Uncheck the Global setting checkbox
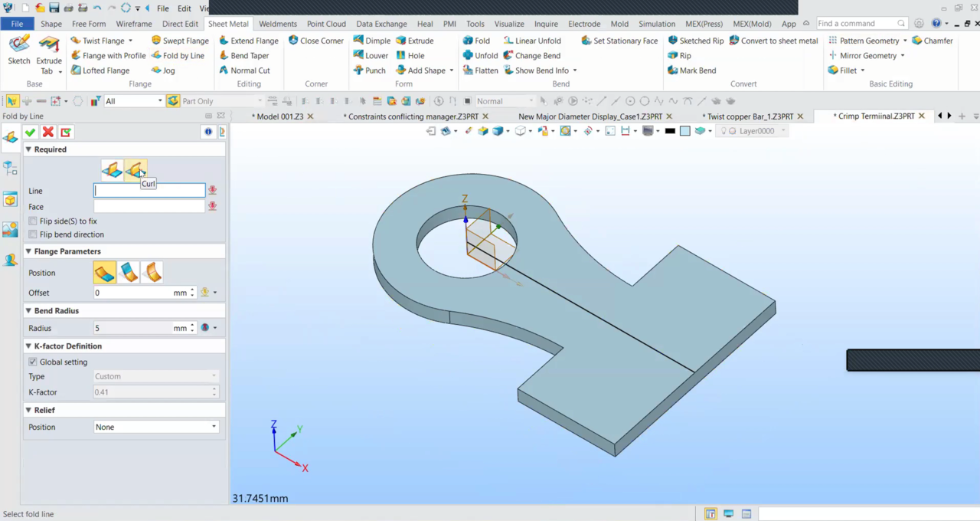980x521 pixels. [x=33, y=362]
